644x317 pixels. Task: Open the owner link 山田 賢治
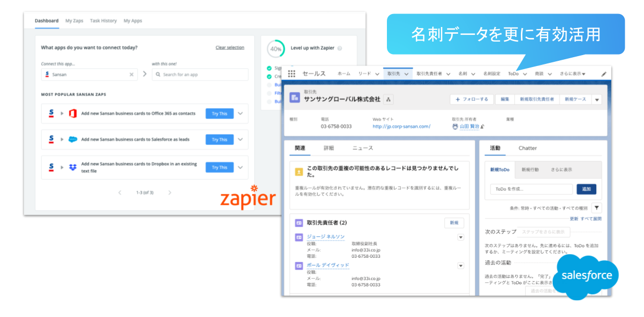(469, 126)
